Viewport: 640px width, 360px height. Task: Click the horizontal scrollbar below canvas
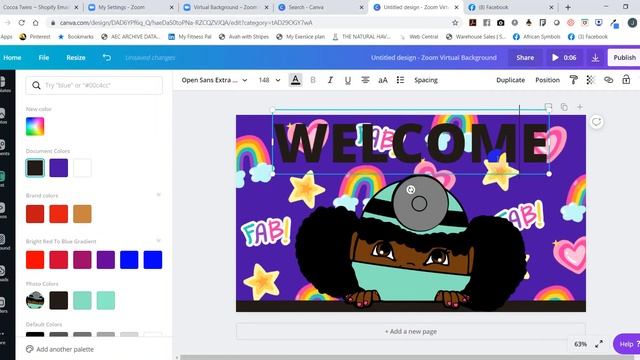coord(408,358)
